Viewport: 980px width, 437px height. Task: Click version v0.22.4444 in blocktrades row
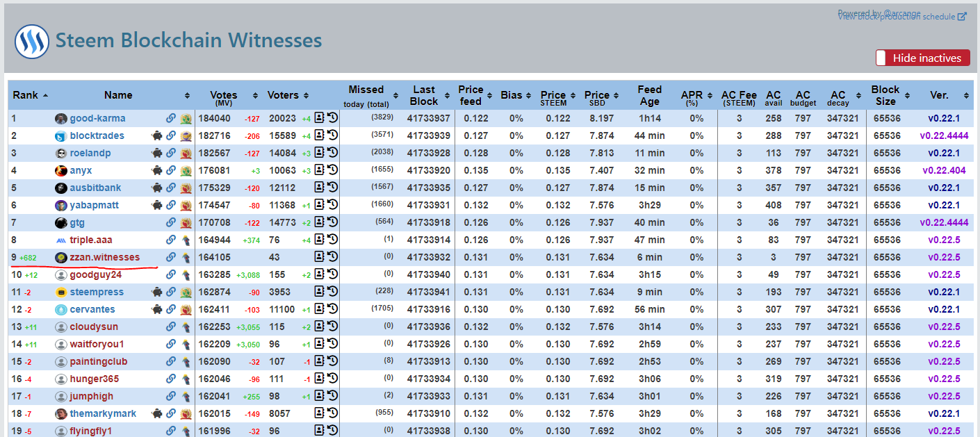tap(945, 135)
